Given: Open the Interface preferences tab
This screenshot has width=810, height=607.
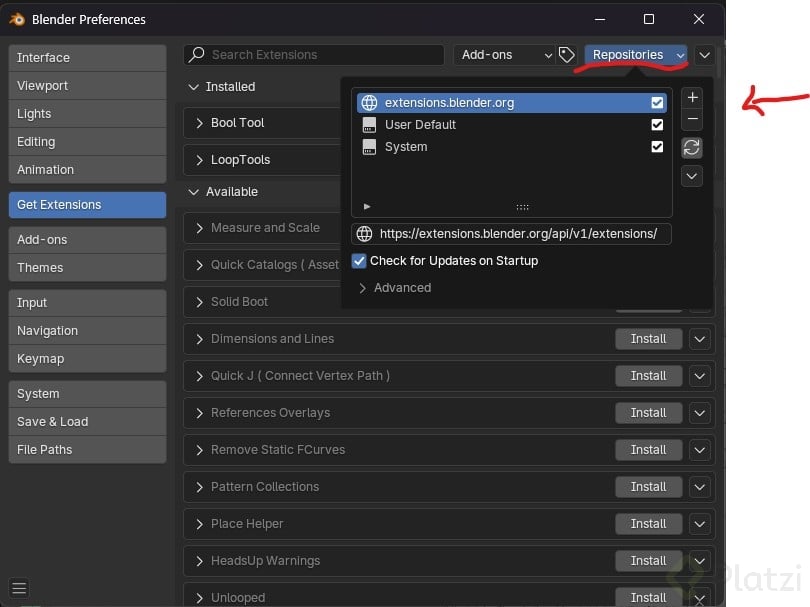Looking at the screenshot, I should coord(87,58).
